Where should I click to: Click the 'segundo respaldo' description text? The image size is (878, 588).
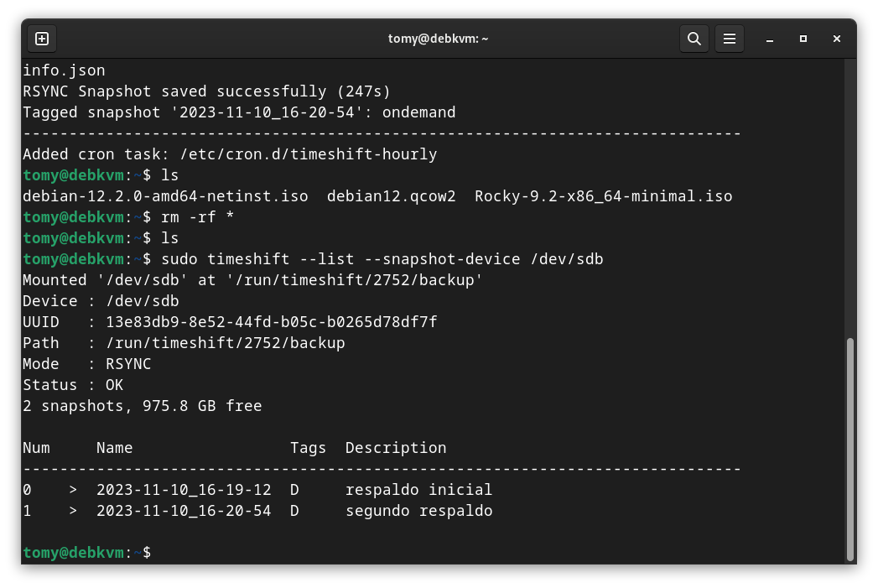tap(418, 511)
